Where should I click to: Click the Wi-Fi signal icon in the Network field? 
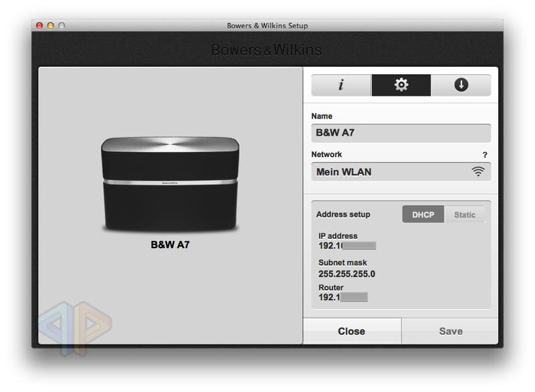(477, 172)
